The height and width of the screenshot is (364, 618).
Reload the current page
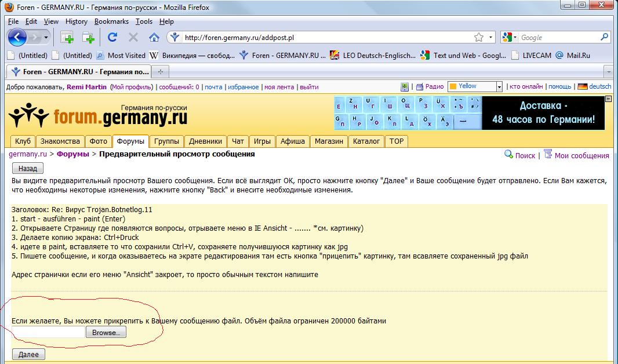coord(112,38)
